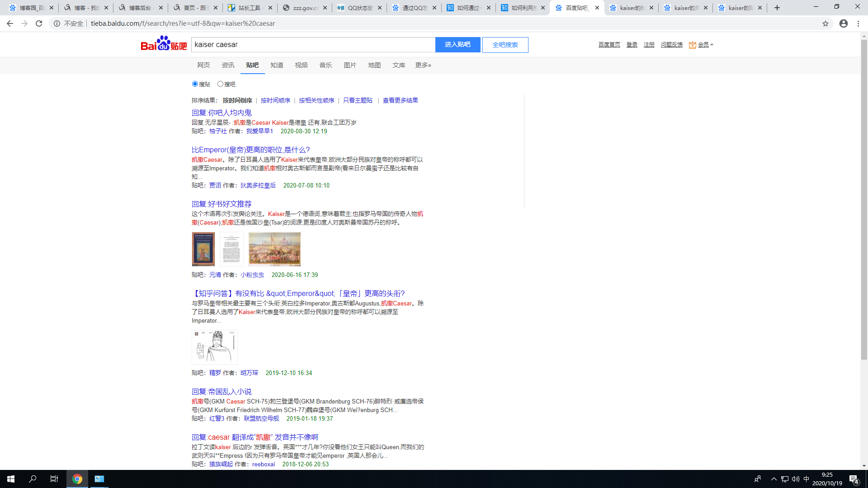Sort results via 按相关性顺序 link
Screen dimensions: 868x488
point(316,100)
